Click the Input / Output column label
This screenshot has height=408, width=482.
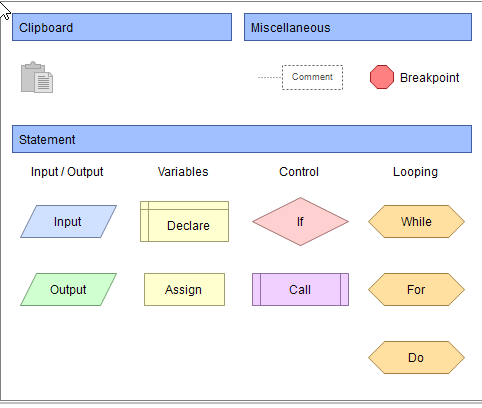click(x=67, y=172)
